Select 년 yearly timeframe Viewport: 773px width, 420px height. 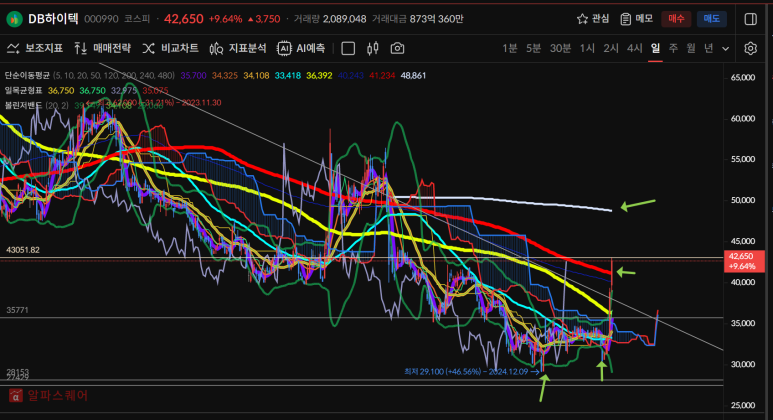click(x=708, y=48)
